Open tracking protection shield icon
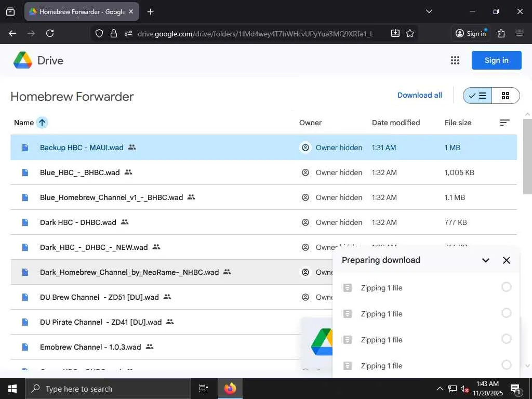Image resolution: width=532 pixels, height=399 pixels. 99,33
